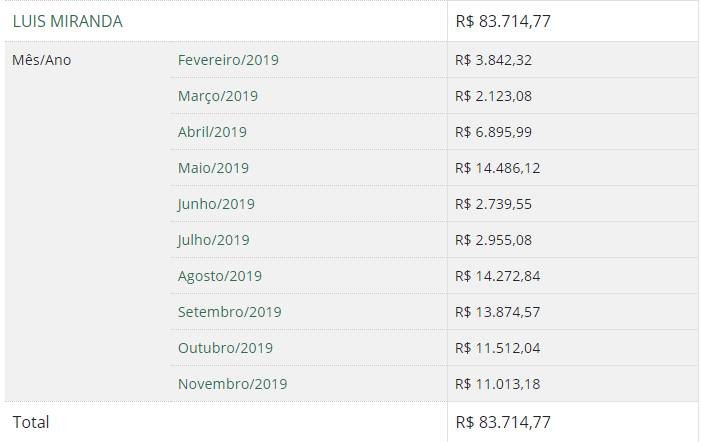Select the Julho/2019 link
Image resolution: width=701 pixels, height=442 pixels.
213,240
